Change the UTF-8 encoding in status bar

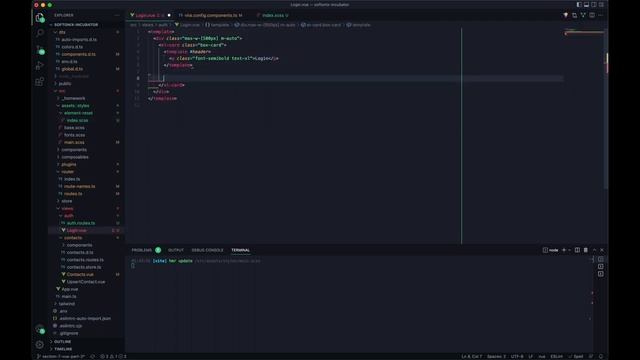click(517, 356)
